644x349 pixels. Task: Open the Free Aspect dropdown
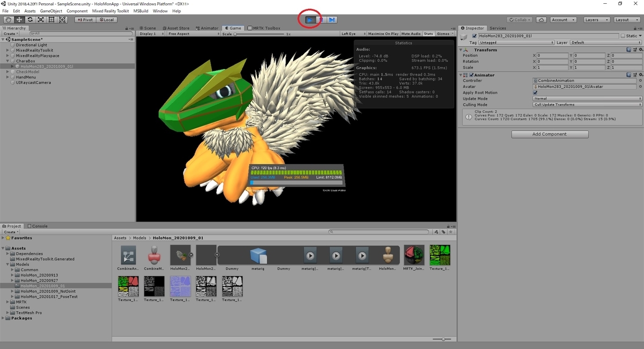click(x=193, y=34)
